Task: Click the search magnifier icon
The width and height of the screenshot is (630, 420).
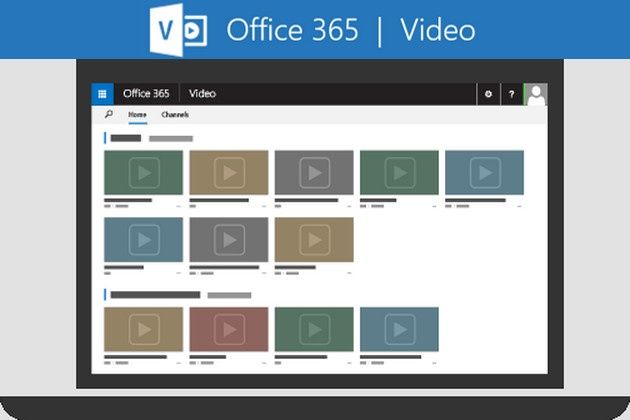Action: tap(108, 115)
